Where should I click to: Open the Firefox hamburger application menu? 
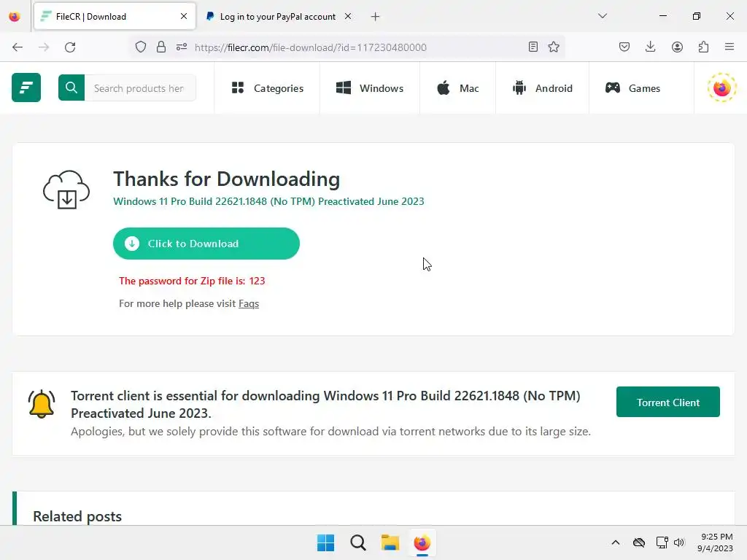click(729, 47)
